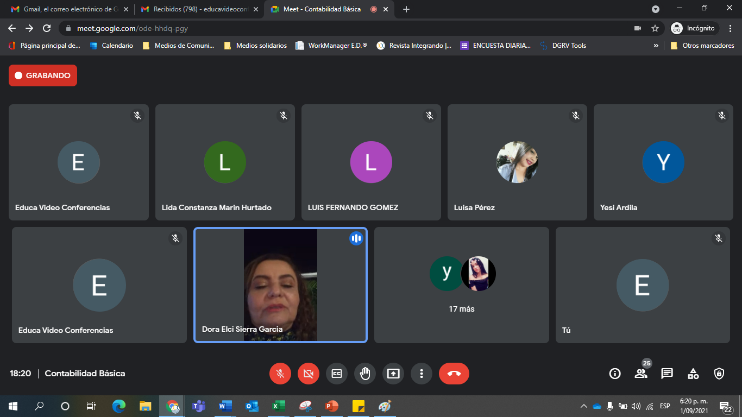Open host controls shield icon
The image size is (742, 417).
[x=719, y=373]
